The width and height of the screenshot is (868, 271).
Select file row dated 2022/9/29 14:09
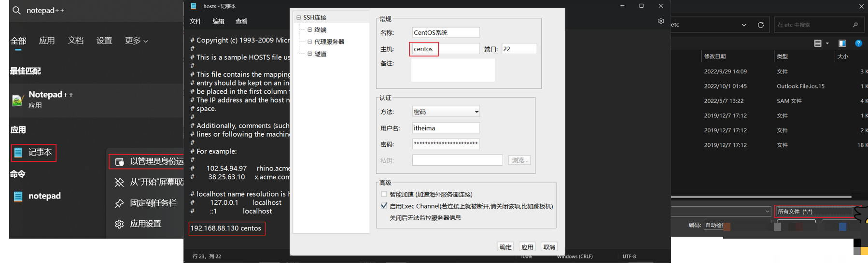click(770, 71)
